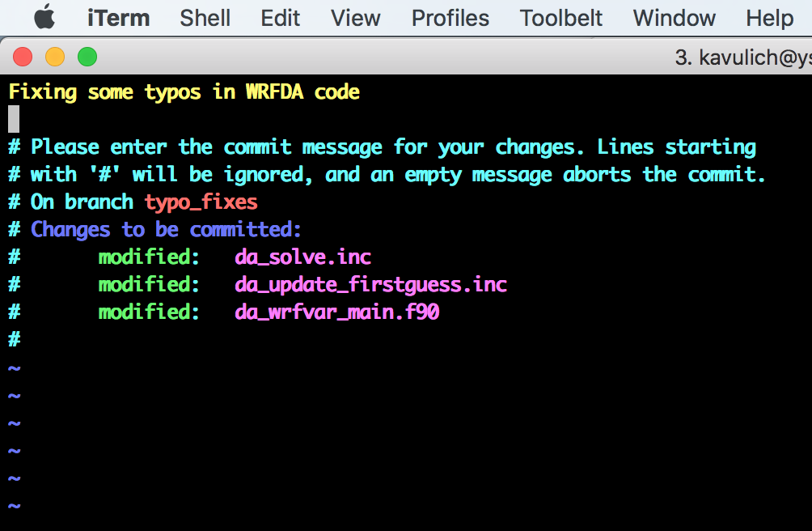Screen dimensions: 812x531
Task: Open the View menu
Action: pos(356,18)
